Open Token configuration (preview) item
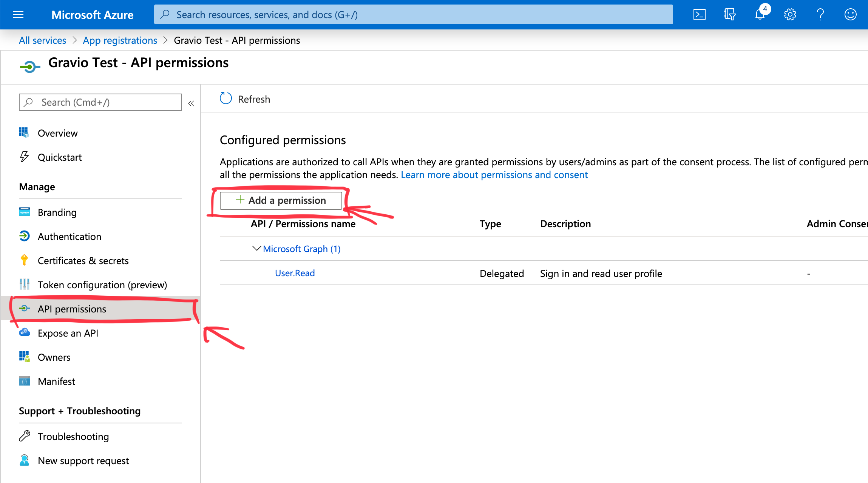The height and width of the screenshot is (483, 868). pos(102,285)
